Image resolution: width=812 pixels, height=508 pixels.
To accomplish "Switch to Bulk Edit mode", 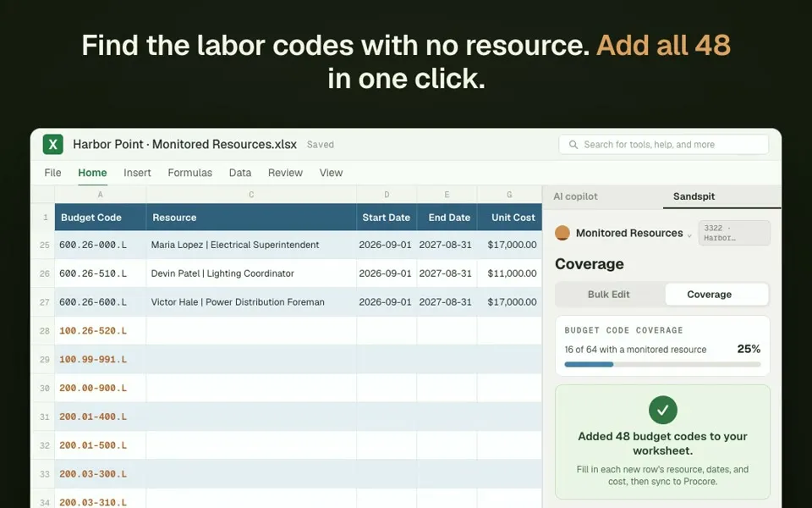I will pos(609,295).
